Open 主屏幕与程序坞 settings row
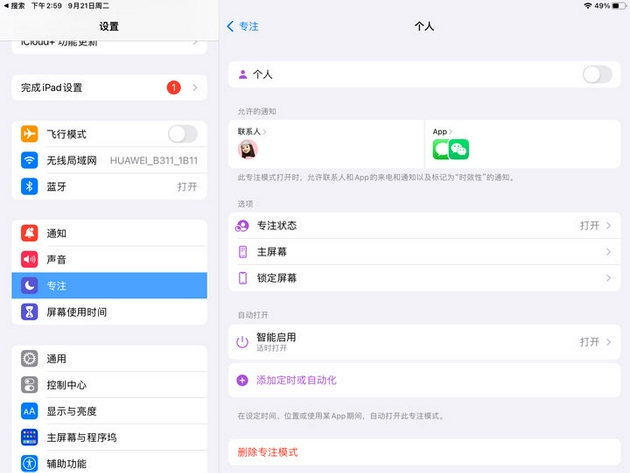 tap(109, 437)
